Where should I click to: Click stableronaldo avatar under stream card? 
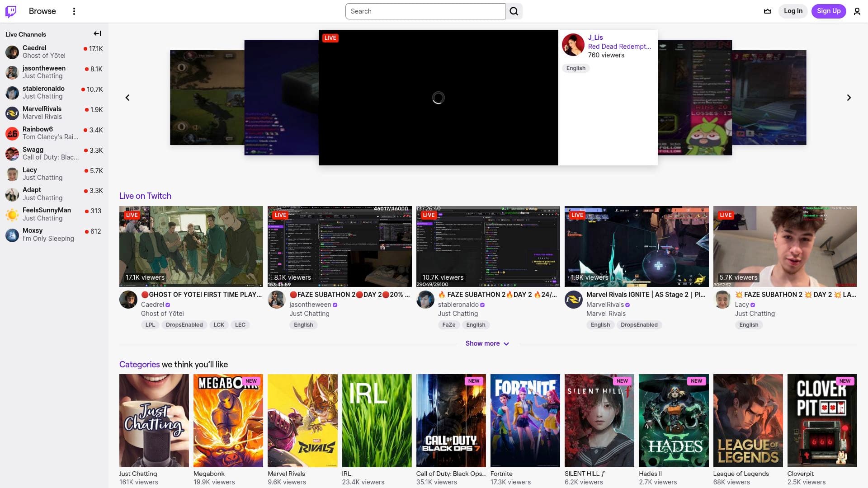425,300
